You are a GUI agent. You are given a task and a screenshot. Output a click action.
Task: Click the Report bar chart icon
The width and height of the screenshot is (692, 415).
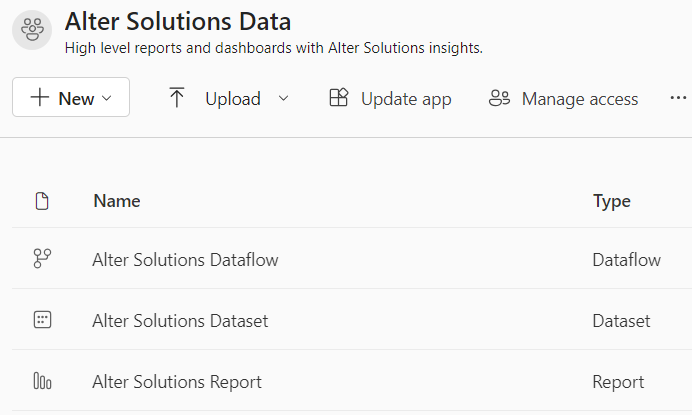click(x=42, y=382)
